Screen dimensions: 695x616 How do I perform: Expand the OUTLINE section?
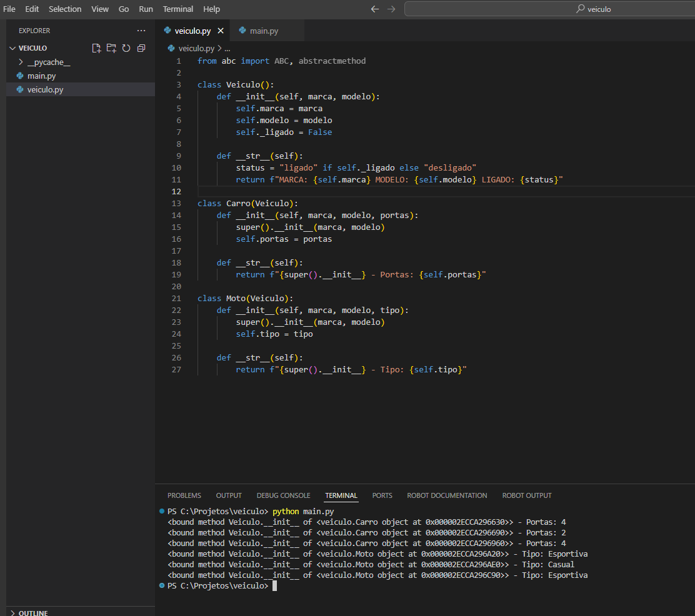12,613
